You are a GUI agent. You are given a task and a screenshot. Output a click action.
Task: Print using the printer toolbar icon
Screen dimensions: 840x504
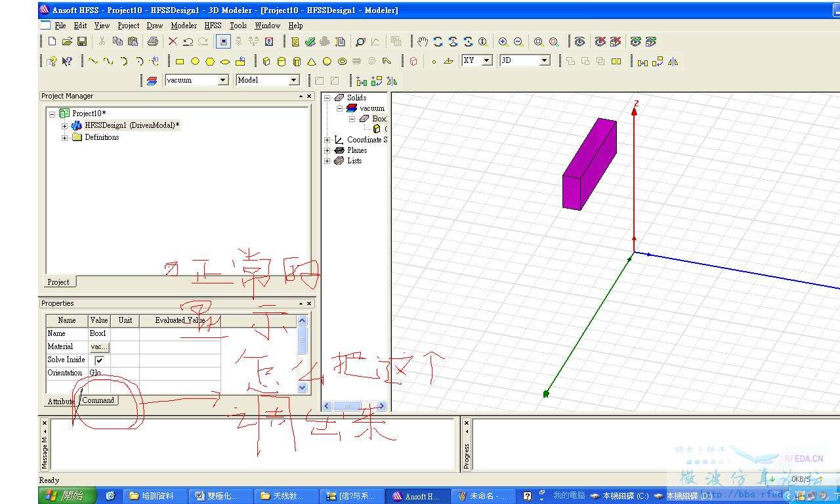tap(153, 41)
